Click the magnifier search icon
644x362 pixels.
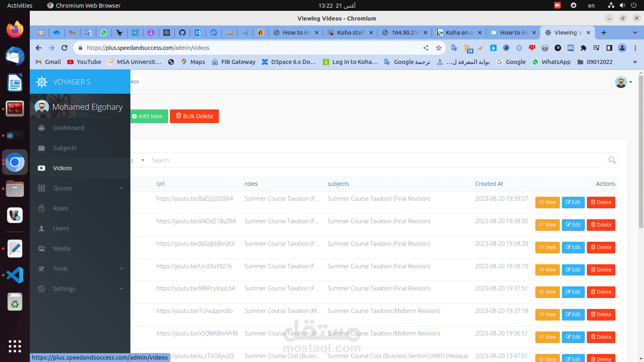tap(612, 160)
